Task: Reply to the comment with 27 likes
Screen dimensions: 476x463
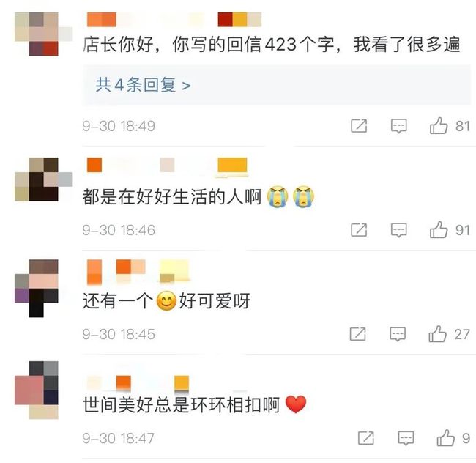Action: pyautogui.click(x=398, y=334)
